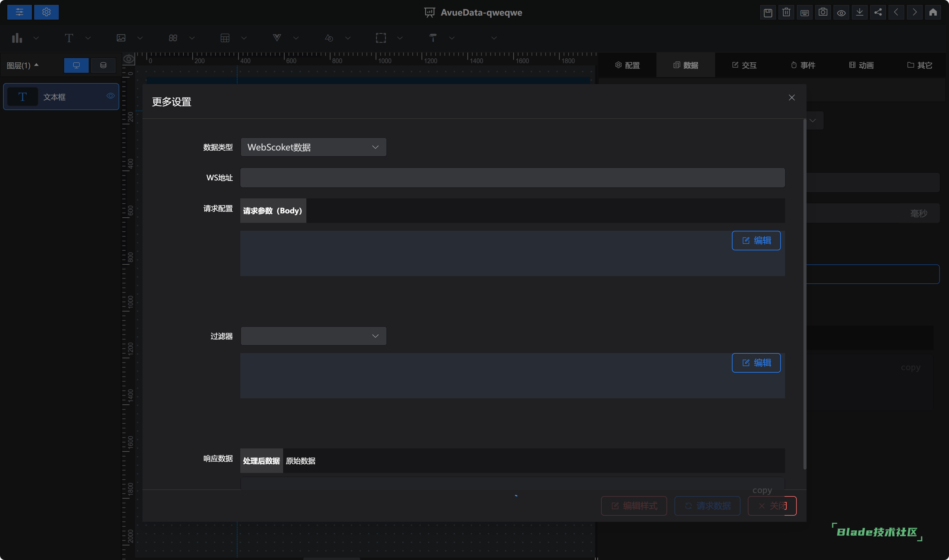
Task: Click copy in the response data area
Action: pyautogui.click(x=762, y=490)
